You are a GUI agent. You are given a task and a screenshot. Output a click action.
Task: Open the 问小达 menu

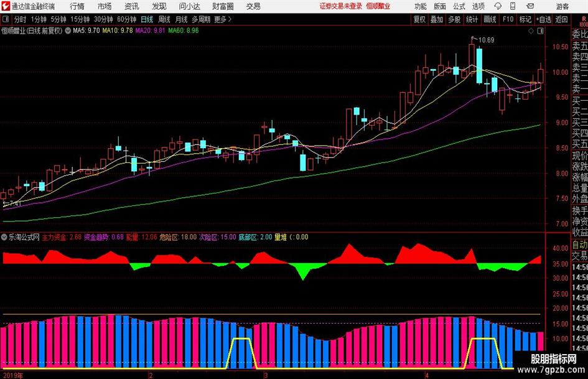189,6
